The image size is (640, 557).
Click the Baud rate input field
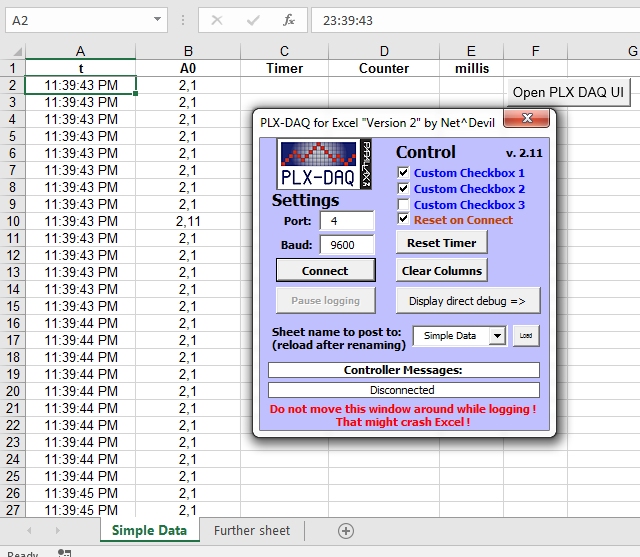[x=347, y=245]
